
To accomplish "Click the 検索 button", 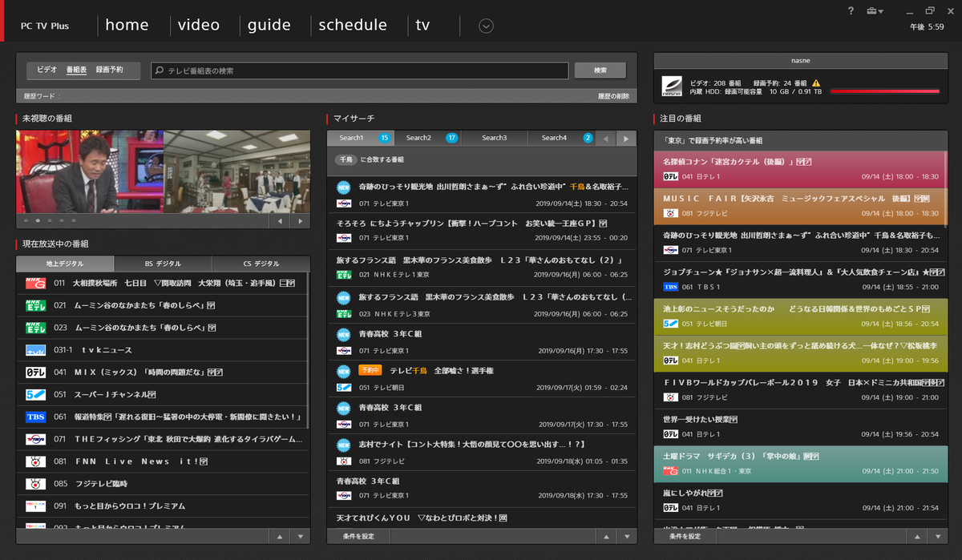I will coord(600,71).
